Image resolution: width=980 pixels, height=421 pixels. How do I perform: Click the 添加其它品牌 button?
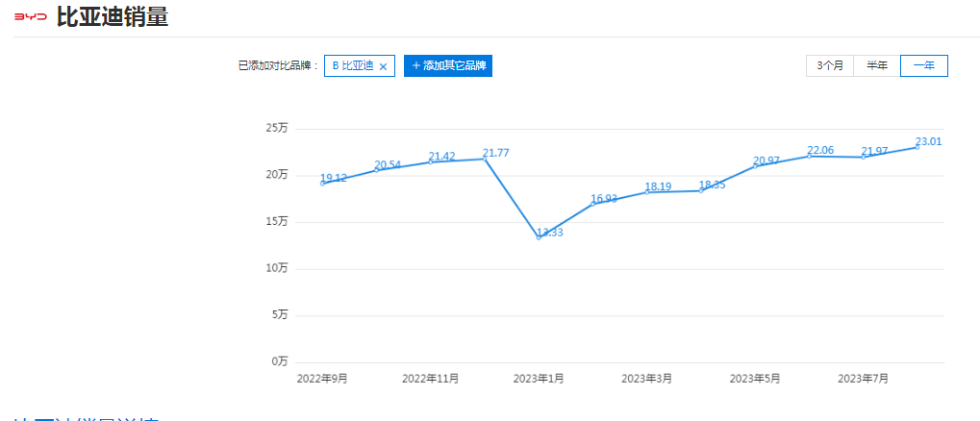(448, 65)
